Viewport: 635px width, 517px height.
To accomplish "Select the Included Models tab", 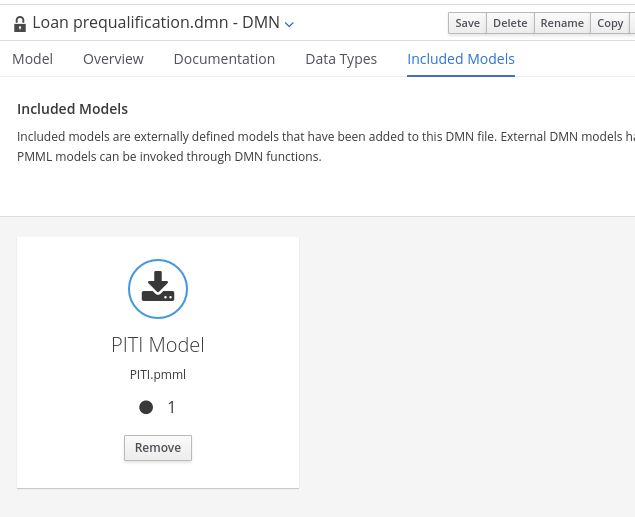I will click(461, 59).
